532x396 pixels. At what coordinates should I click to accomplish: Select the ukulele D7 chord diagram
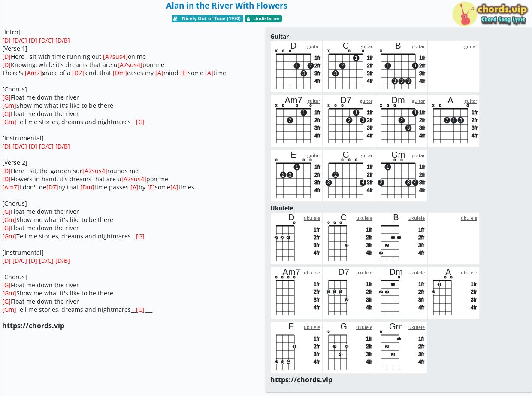pyautogui.click(x=349, y=293)
